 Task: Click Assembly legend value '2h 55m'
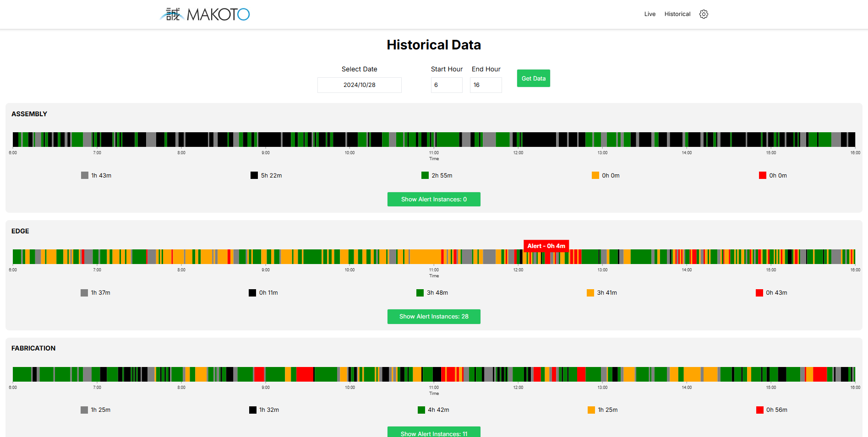coord(442,176)
